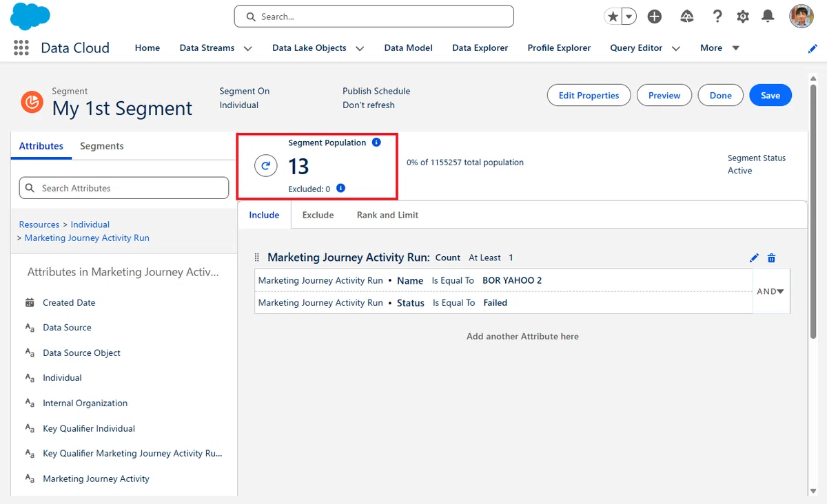
Task: Open the Profile Explorer tab
Action: click(x=559, y=48)
